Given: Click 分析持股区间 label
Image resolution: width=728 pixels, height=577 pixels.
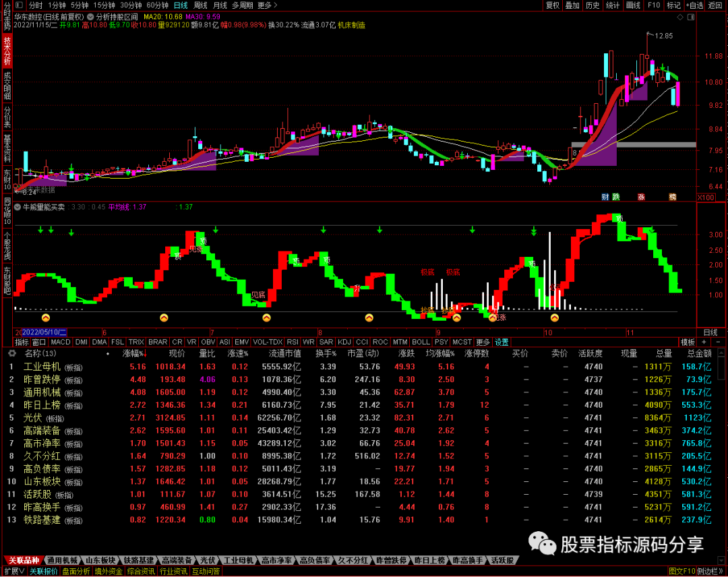Looking at the screenshot, I should 117,17.
